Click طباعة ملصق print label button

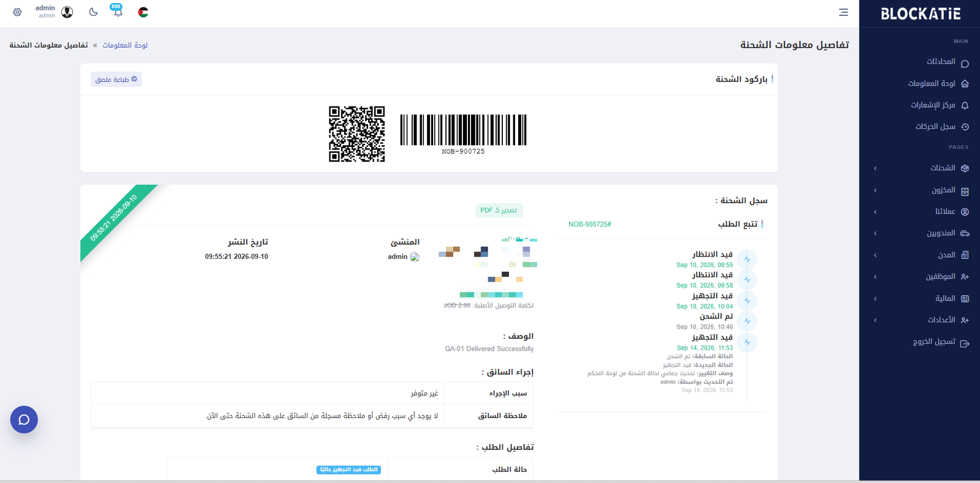116,79
